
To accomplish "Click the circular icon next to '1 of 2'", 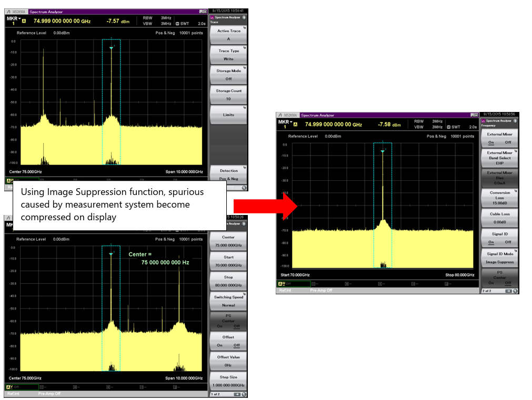I will tap(244, 394).
